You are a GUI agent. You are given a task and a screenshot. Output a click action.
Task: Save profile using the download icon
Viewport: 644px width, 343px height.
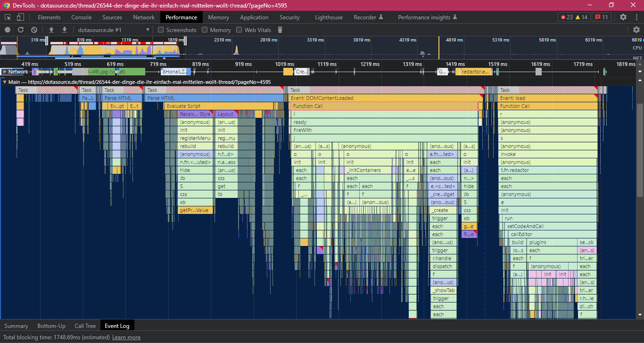click(x=65, y=30)
